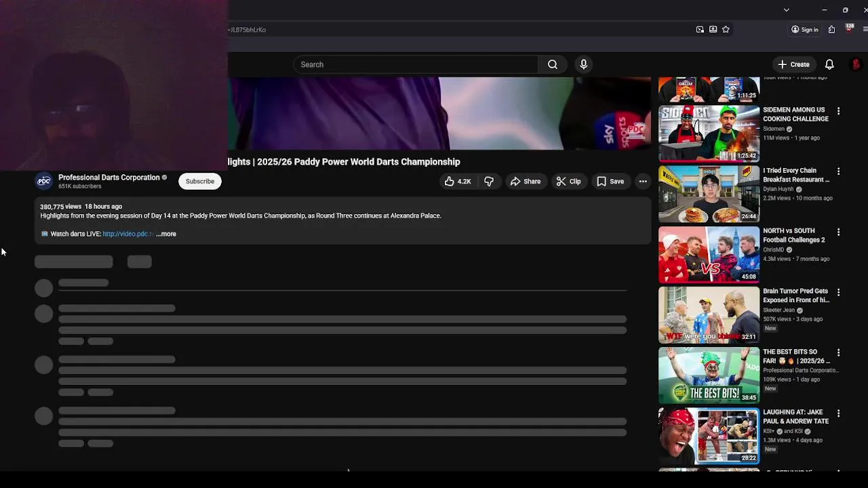Open the browser hamburger application menu

(x=865, y=29)
